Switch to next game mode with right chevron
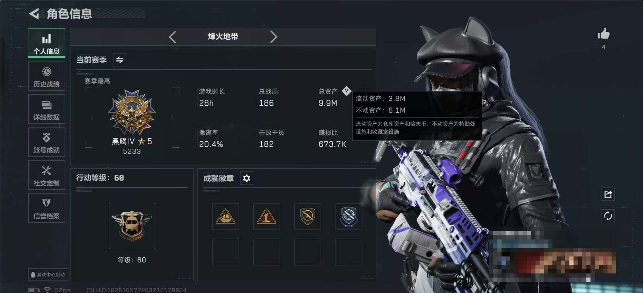This screenshot has height=293, width=644. [274, 37]
